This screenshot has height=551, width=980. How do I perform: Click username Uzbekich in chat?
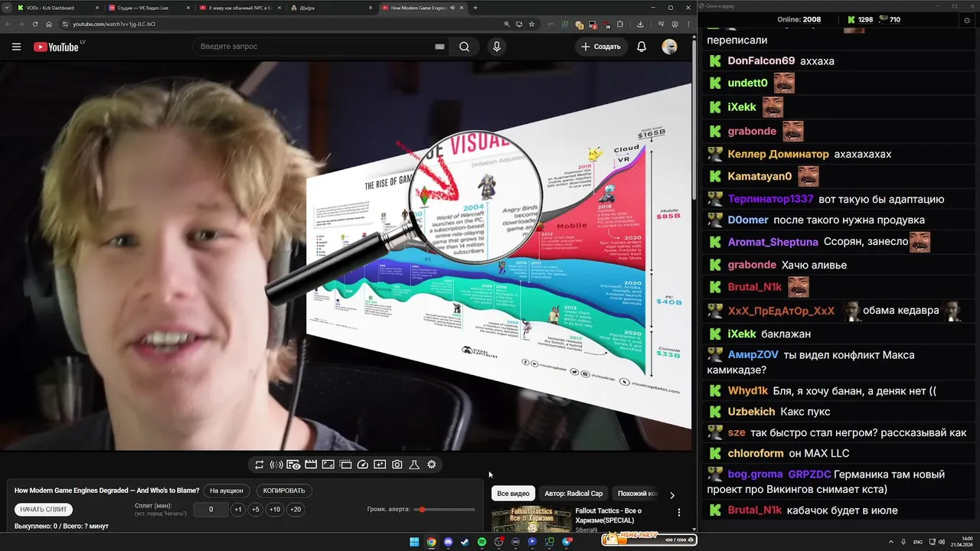click(x=751, y=412)
